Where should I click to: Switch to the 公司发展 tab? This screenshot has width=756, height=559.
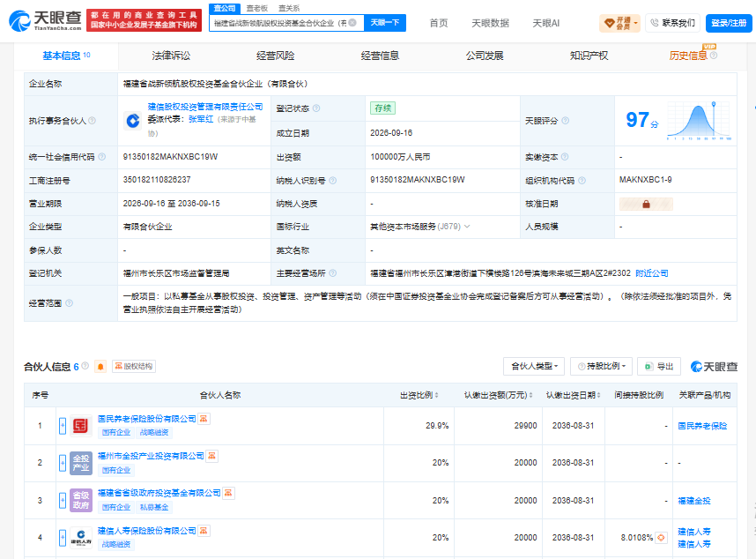485,56
